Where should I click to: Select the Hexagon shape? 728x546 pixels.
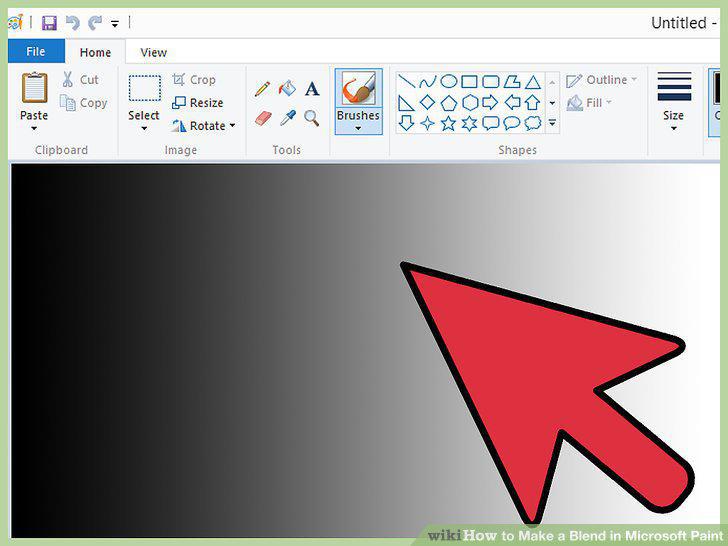coord(470,103)
